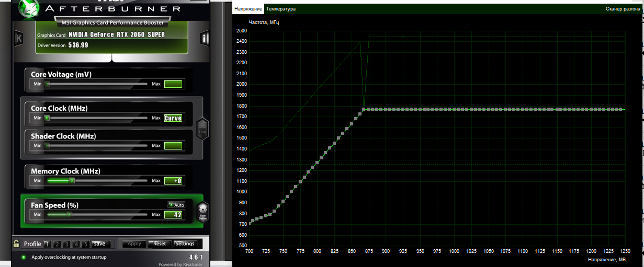
Task: Click the curve point at the 1770 MHz knee
Action: click(364, 109)
